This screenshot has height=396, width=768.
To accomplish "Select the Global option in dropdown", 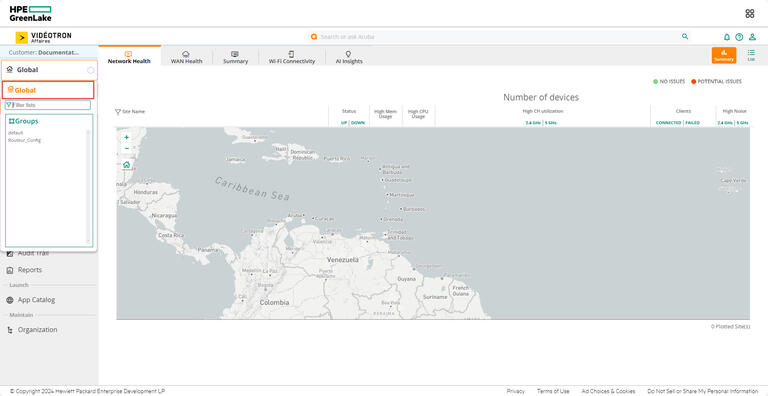I will tap(48, 90).
